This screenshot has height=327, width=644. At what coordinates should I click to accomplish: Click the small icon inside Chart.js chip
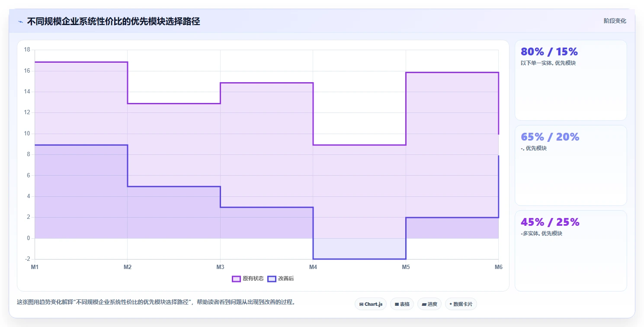click(361, 305)
